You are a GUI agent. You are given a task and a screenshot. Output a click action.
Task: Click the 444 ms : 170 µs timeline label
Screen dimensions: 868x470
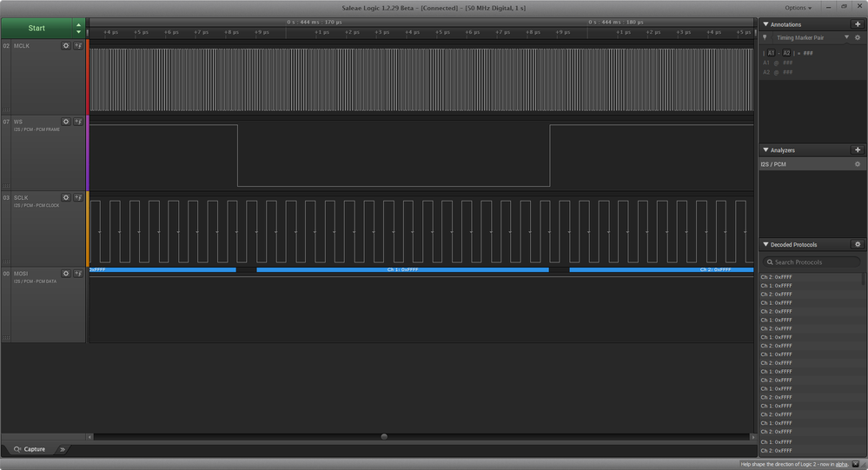[x=315, y=22]
